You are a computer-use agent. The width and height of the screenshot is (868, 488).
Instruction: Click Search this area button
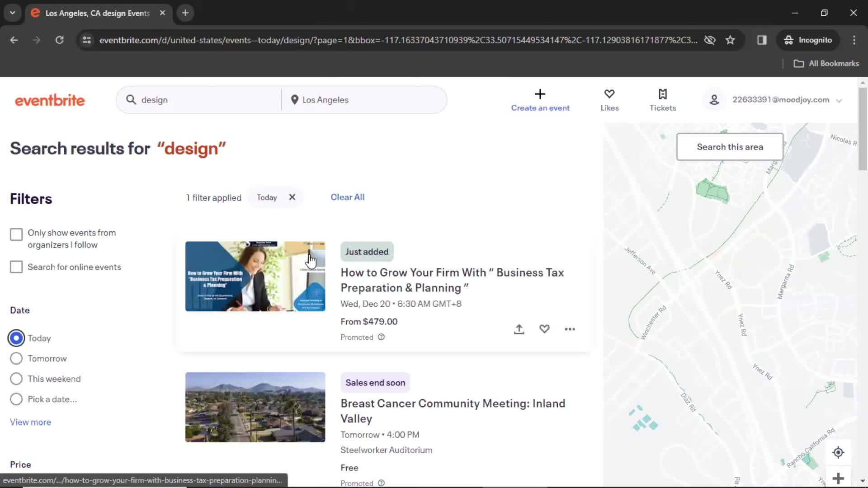click(730, 147)
